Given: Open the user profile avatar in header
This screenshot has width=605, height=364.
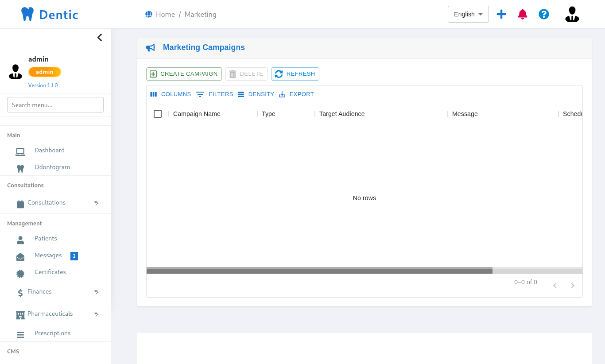Looking at the screenshot, I should [x=572, y=14].
